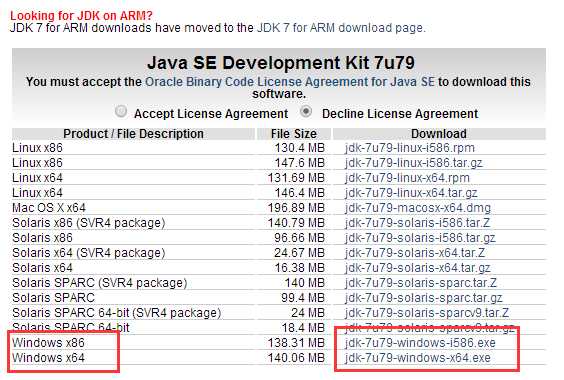Download jdk-7u79-solaris-i586.tar.Z

tap(417, 223)
